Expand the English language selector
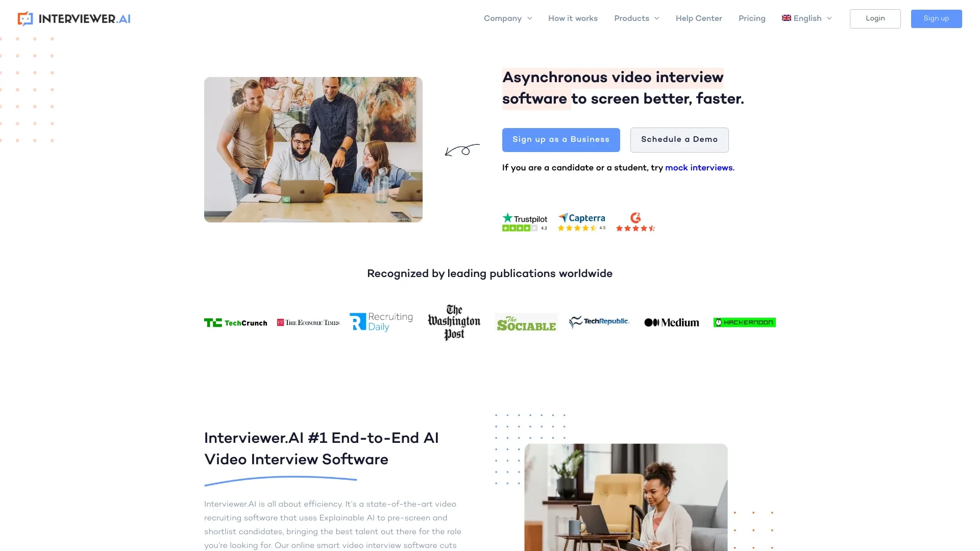 click(x=806, y=18)
